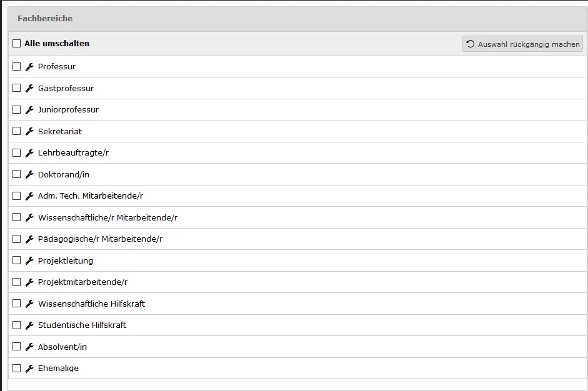Check the Juniorprofessur checkbox
This screenshot has height=391, width=588.
pyautogui.click(x=17, y=109)
